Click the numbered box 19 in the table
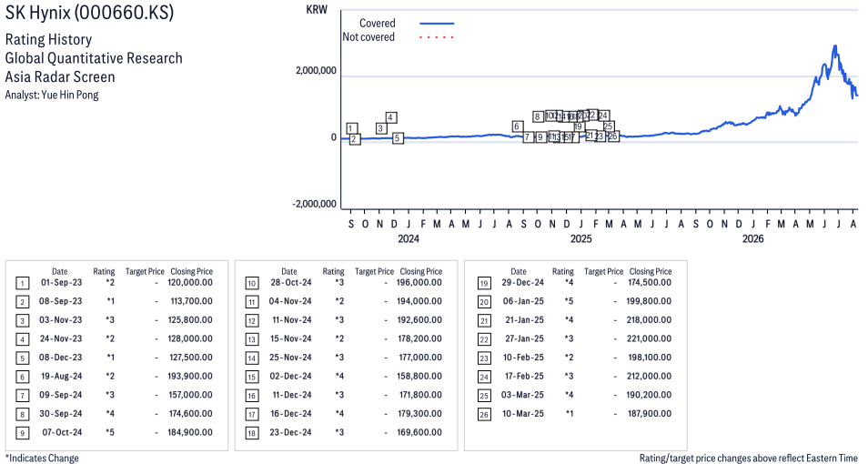This screenshot has width=868, height=464. pyautogui.click(x=484, y=284)
